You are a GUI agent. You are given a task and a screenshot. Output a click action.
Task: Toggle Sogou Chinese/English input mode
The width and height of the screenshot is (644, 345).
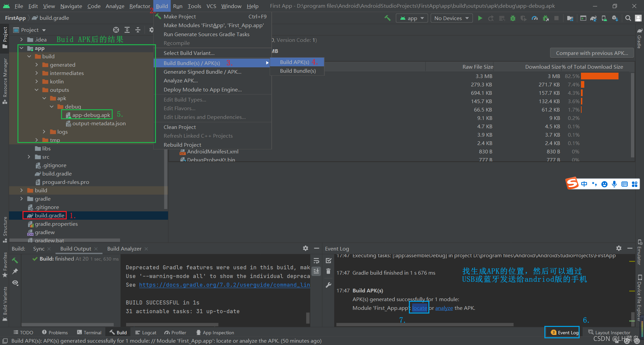(584, 184)
